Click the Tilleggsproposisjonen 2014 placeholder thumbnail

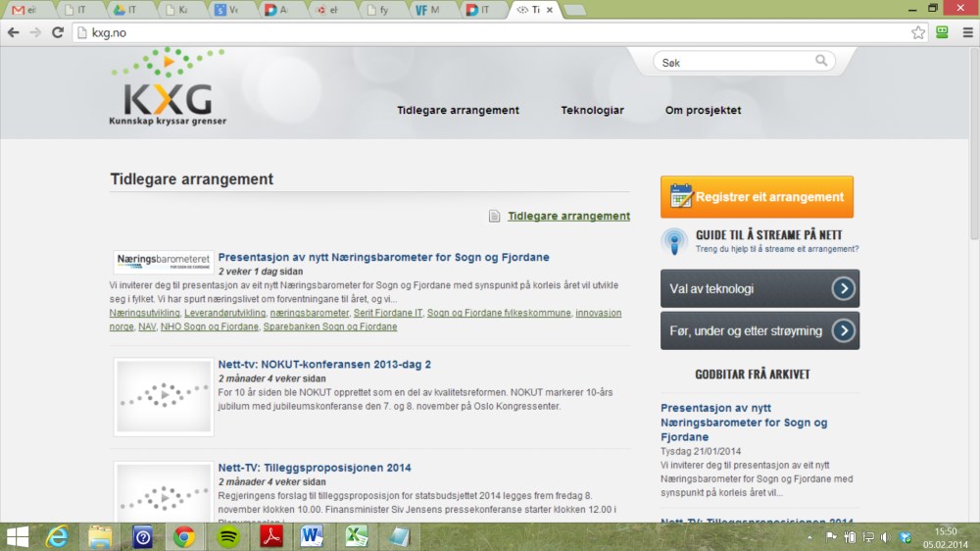coord(164,492)
